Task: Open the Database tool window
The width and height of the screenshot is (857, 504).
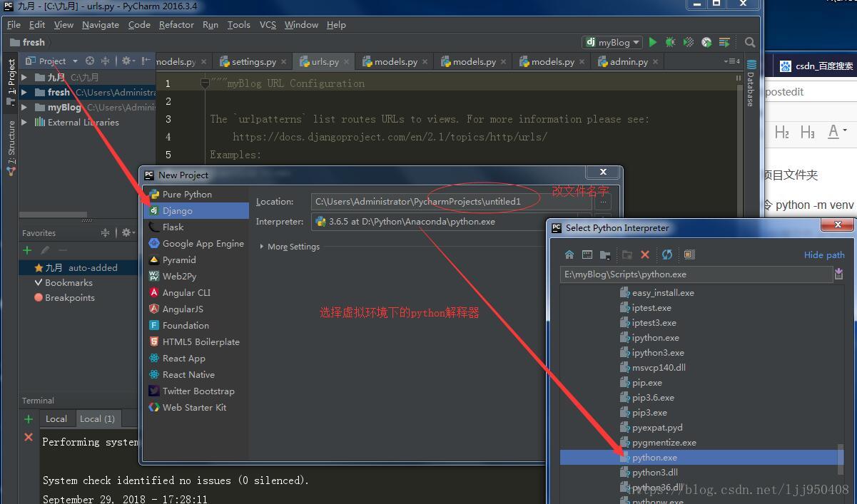Action: click(x=751, y=83)
